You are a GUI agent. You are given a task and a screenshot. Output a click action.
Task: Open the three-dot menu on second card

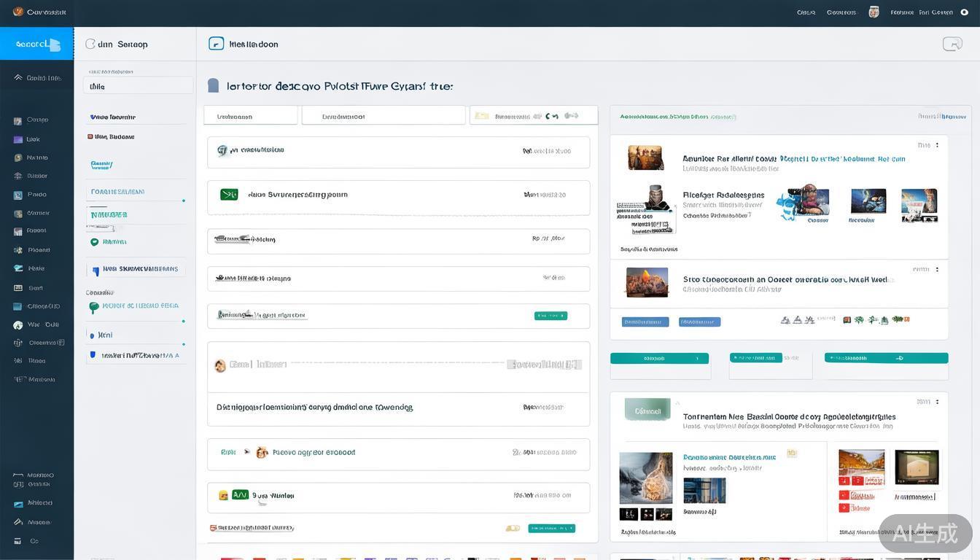click(x=937, y=269)
